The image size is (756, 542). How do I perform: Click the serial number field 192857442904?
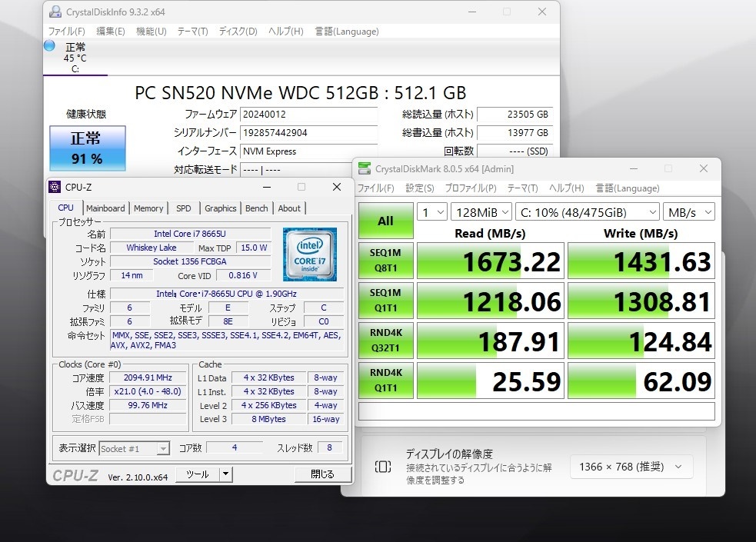[308, 132]
